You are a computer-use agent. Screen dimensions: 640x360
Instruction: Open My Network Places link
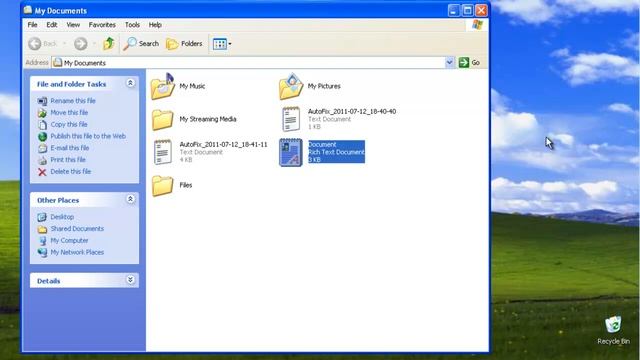tap(77, 253)
